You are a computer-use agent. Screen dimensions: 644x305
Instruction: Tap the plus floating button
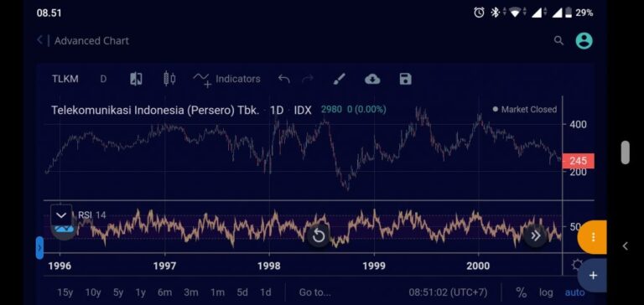pos(592,276)
